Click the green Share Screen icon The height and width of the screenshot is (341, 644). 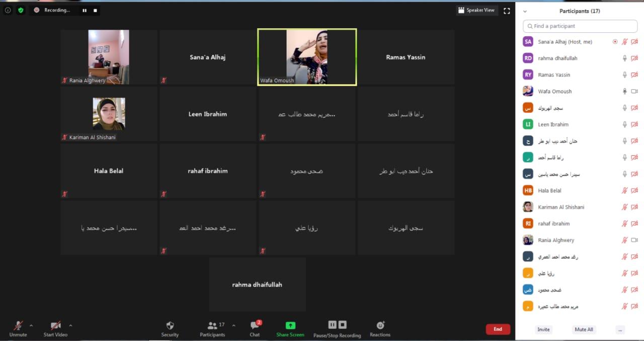(290, 326)
